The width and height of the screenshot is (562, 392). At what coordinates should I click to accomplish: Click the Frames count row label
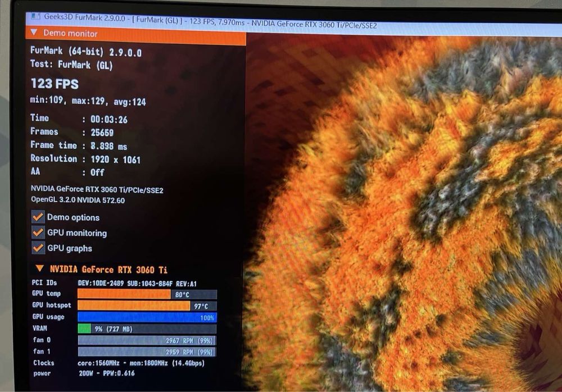point(44,131)
